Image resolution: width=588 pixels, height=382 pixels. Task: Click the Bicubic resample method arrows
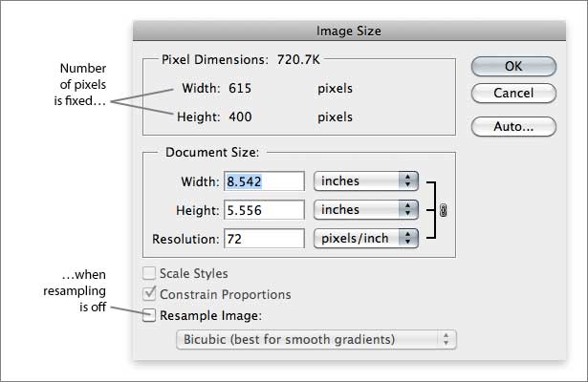(446, 339)
